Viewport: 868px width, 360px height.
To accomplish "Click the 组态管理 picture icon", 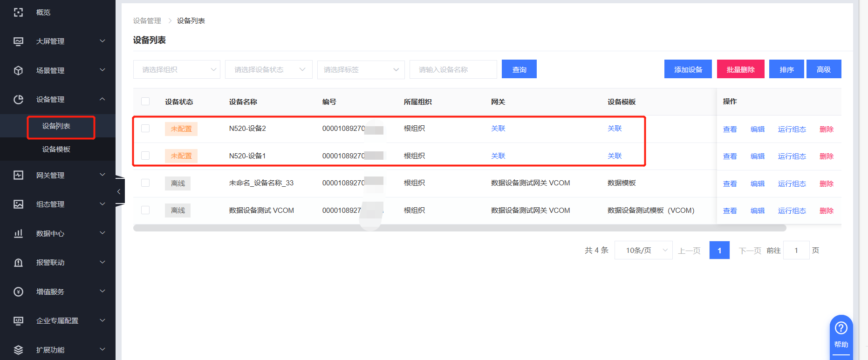I will click(18, 204).
